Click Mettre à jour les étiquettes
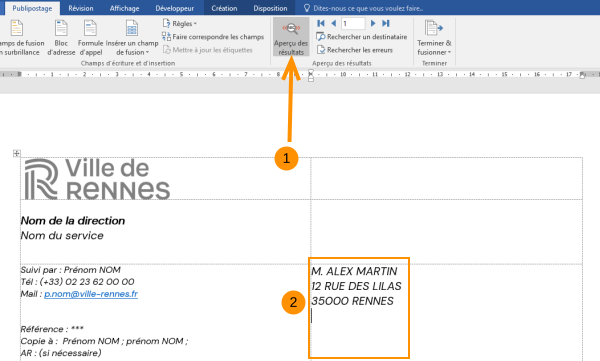 click(207, 50)
